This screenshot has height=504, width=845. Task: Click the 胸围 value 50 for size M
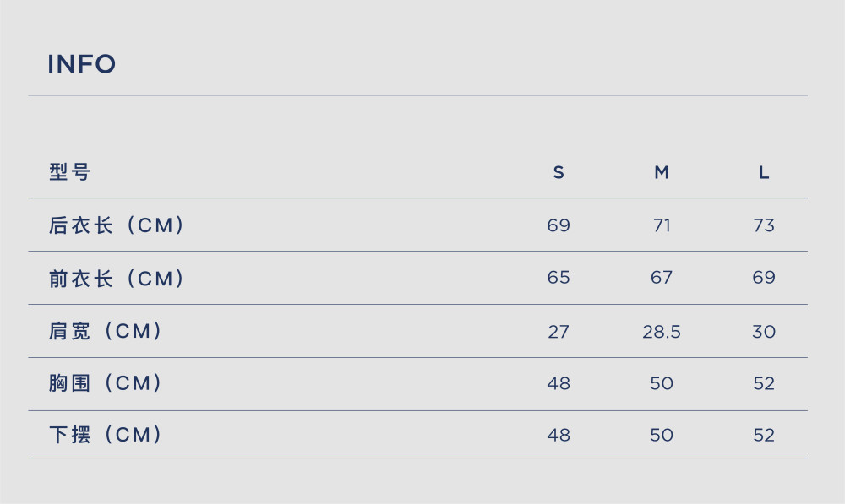pyautogui.click(x=662, y=383)
